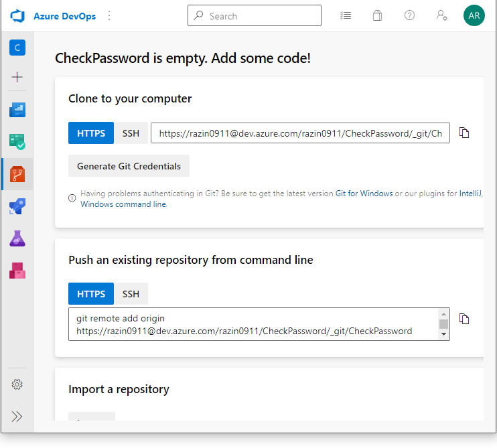This screenshot has width=497, height=448.
Task: Open the User settings icon
Action: pos(441,15)
